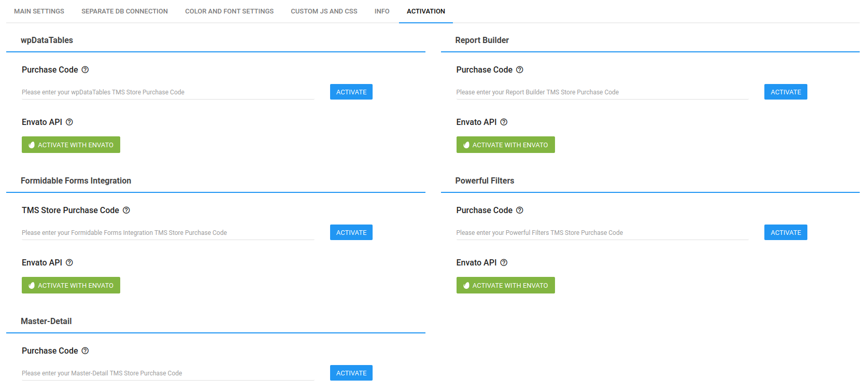Focus the wpDataTables purchase code field

click(x=168, y=92)
